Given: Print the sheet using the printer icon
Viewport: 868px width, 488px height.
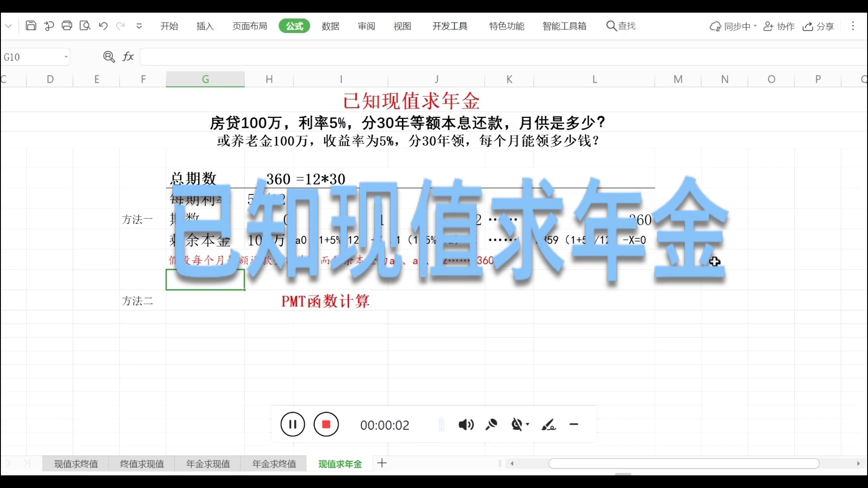Looking at the screenshot, I should pyautogui.click(x=67, y=26).
